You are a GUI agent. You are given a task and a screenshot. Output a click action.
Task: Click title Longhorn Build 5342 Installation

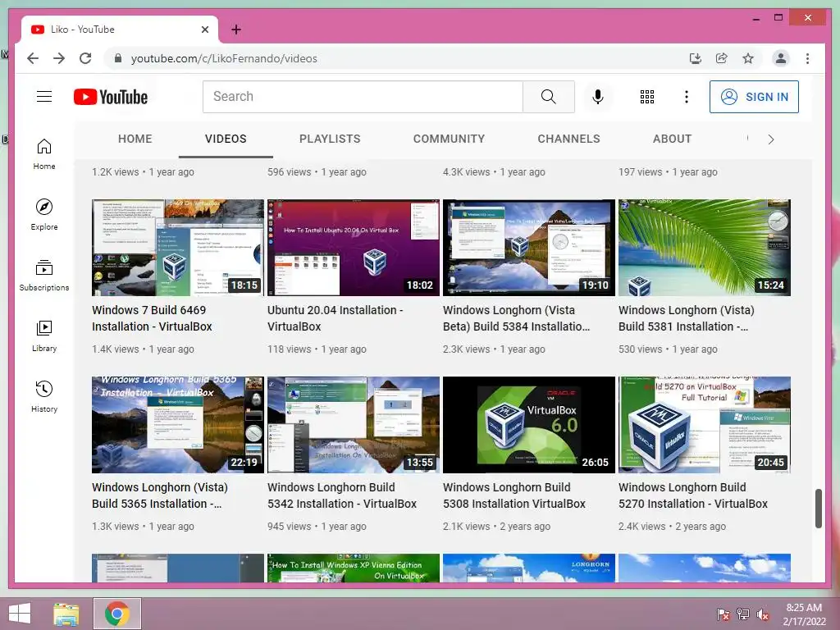[x=342, y=495]
